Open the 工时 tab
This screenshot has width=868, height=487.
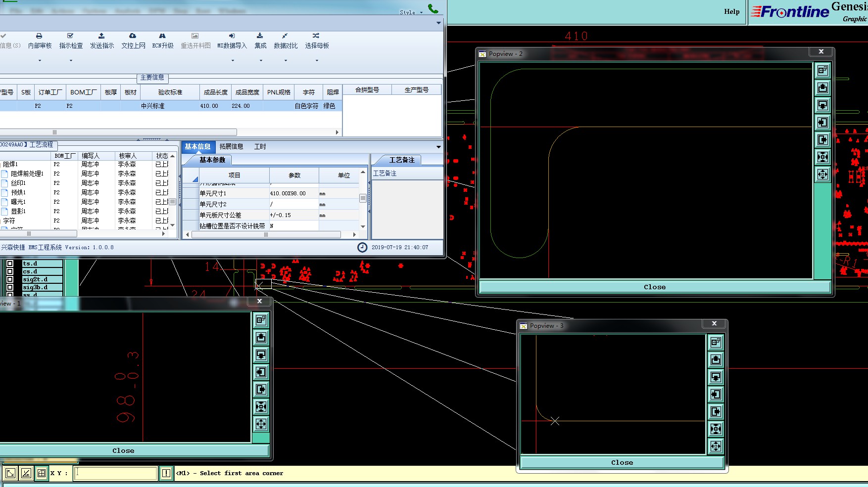click(260, 147)
